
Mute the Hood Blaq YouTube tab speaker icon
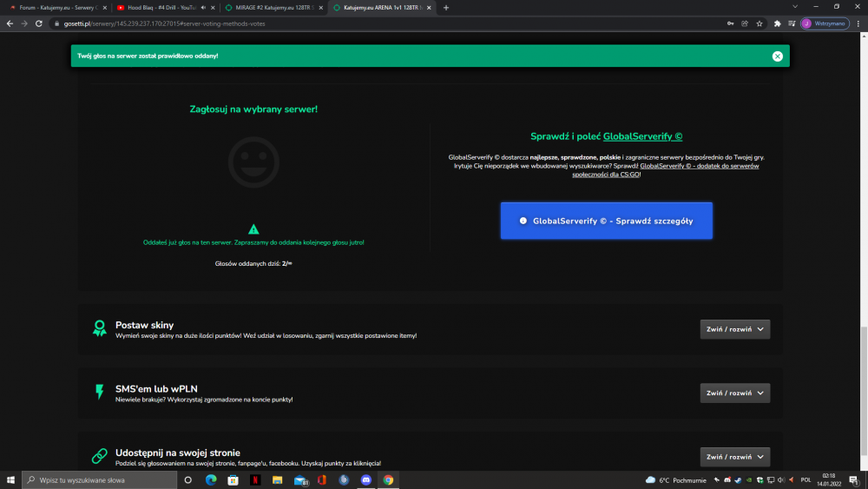click(x=203, y=8)
